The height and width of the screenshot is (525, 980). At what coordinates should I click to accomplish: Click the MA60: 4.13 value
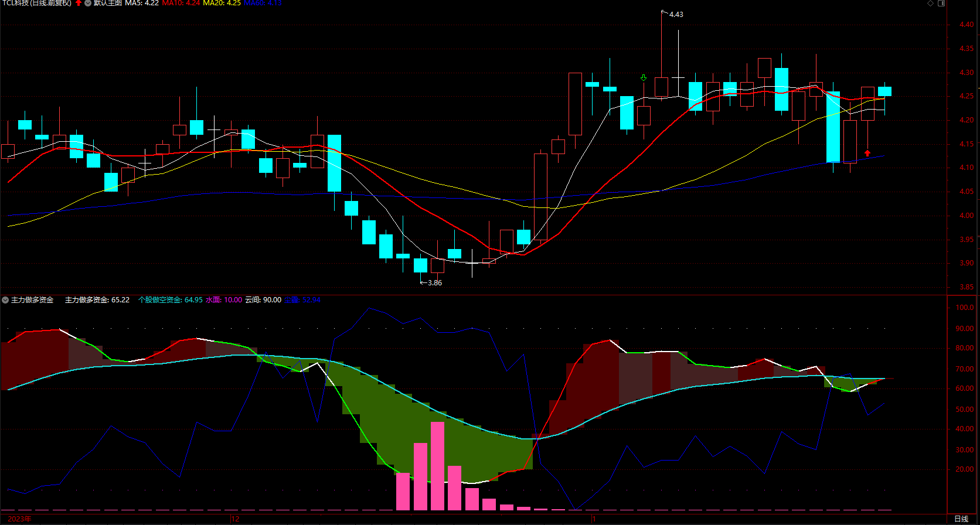pyautogui.click(x=263, y=3)
